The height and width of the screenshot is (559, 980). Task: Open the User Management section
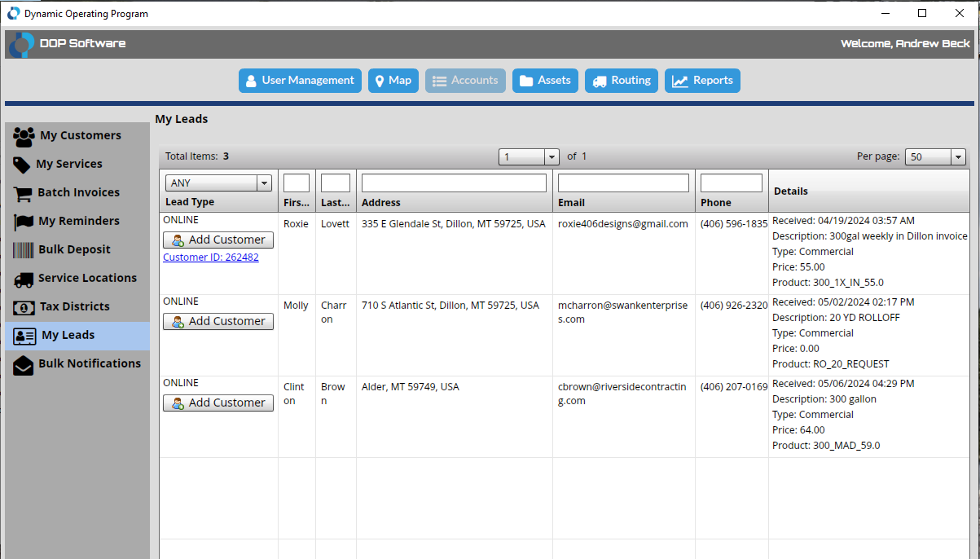pyautogui.click(x=300, y=81)
